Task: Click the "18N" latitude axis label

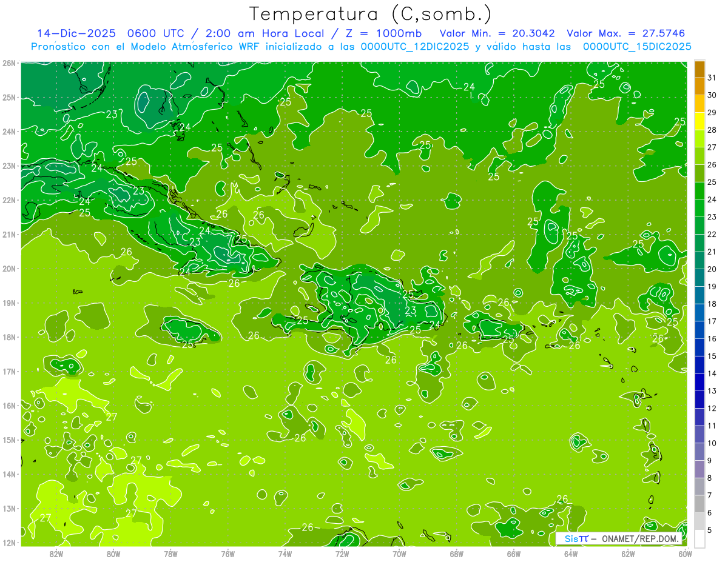Action: coord(9,337)
